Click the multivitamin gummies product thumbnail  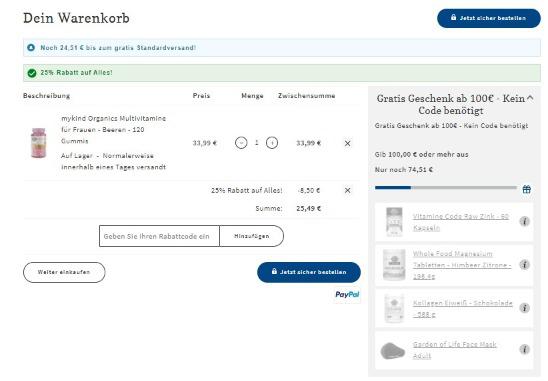coord(38,143)
